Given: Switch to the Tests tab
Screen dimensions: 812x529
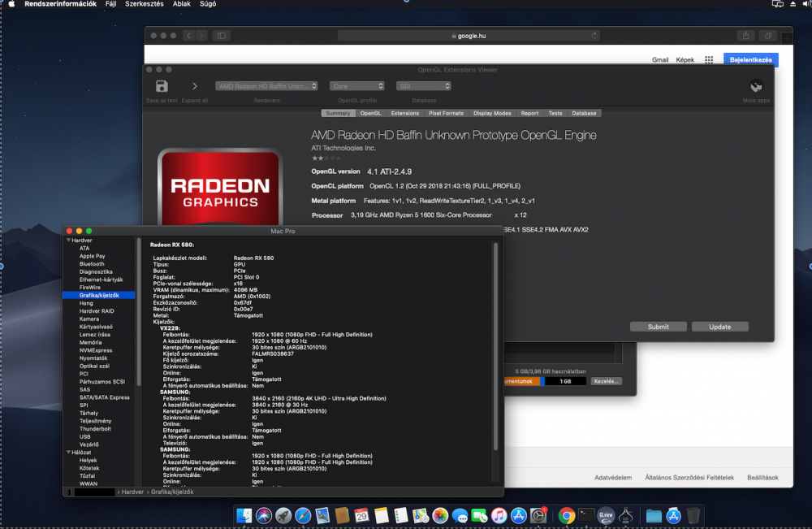Looking at the screenshot, I should (x=555, y=113).
